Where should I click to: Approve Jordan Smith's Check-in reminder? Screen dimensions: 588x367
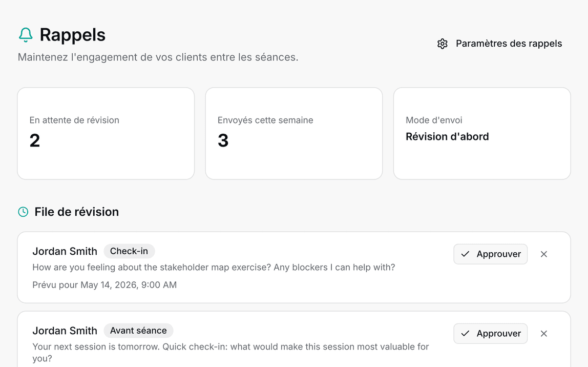coord(491,254)
